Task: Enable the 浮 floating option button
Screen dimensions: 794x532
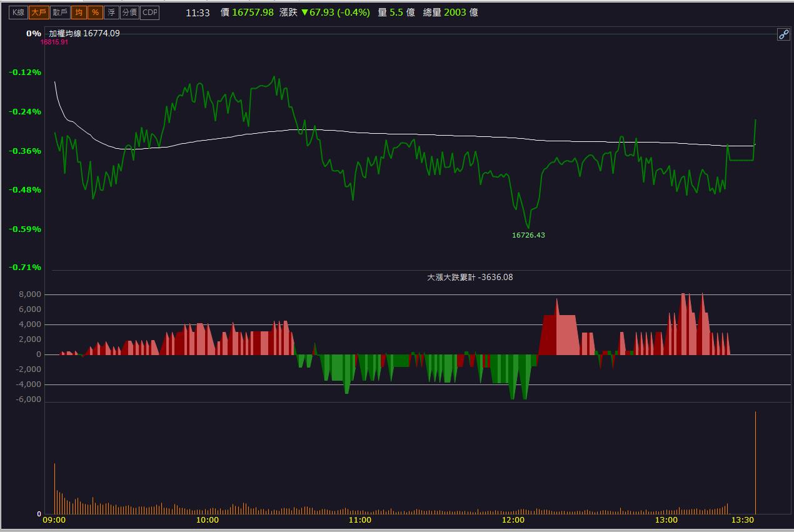Action: click(x=111, y=13)
